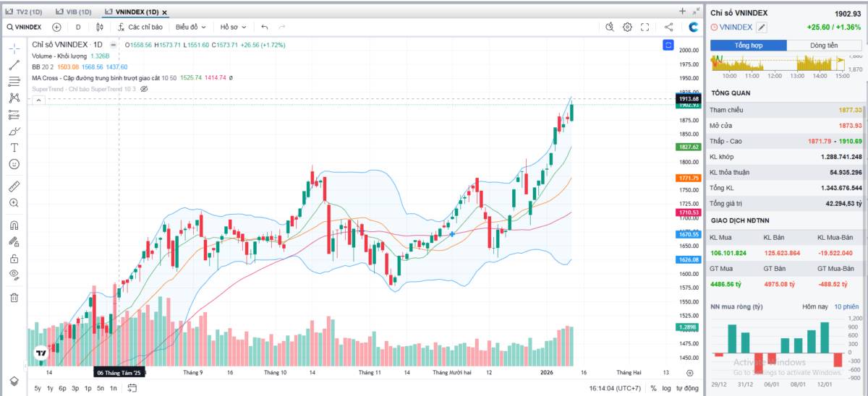
Task: Open the Fibonacci lines tool group
Action: [14, 82]
